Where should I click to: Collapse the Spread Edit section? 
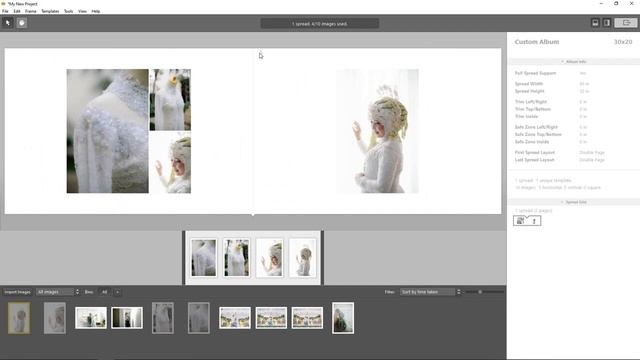(x=573, y=202)
